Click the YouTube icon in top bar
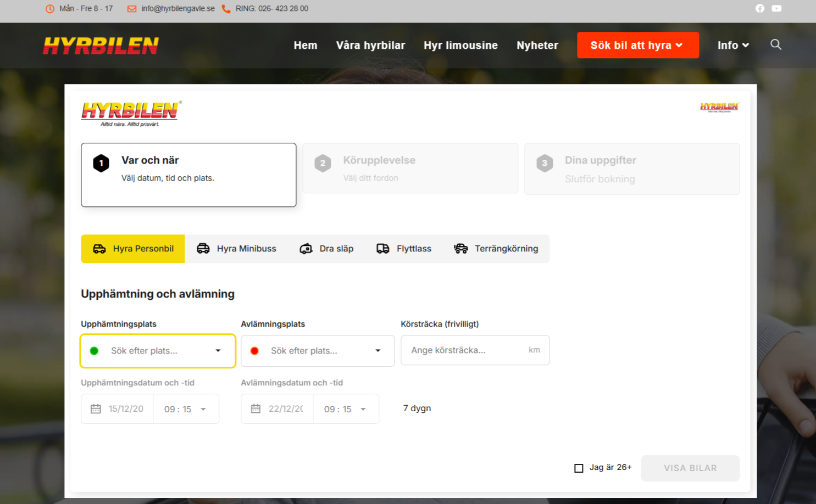 [x=776, y=8]
